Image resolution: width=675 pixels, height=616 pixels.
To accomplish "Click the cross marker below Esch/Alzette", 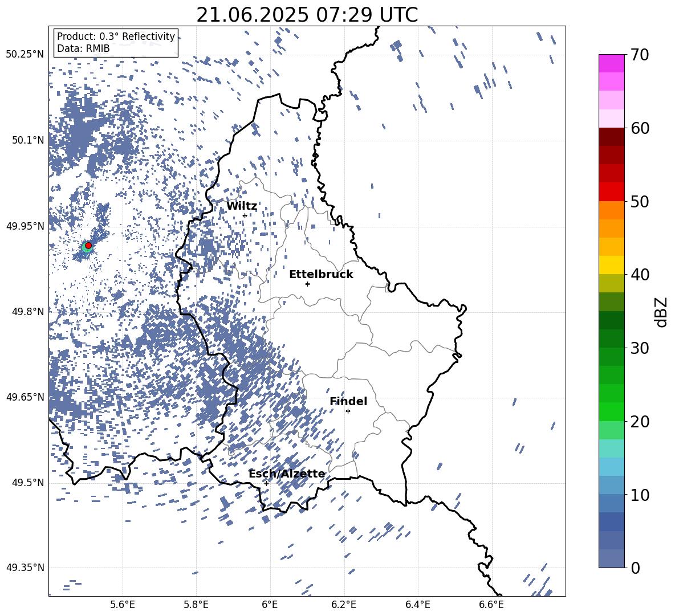I will coord(266,483).
